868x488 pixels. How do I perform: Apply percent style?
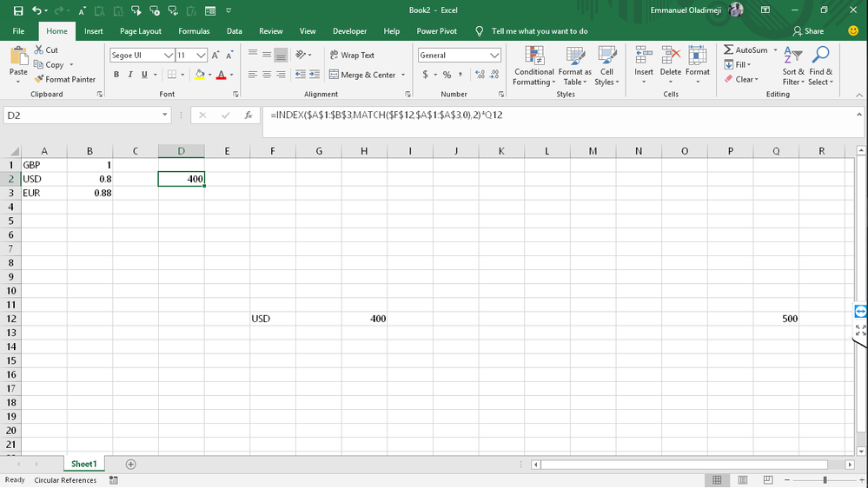(x=447, y=74)
